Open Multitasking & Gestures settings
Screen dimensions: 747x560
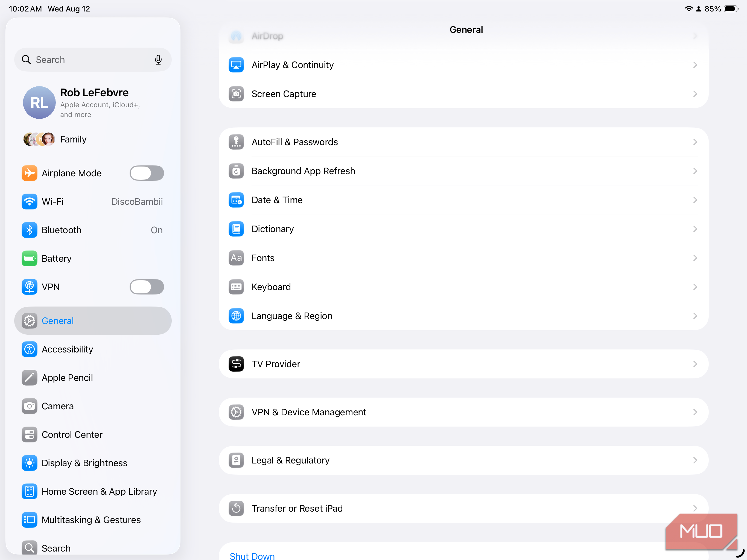click(93, 520)
